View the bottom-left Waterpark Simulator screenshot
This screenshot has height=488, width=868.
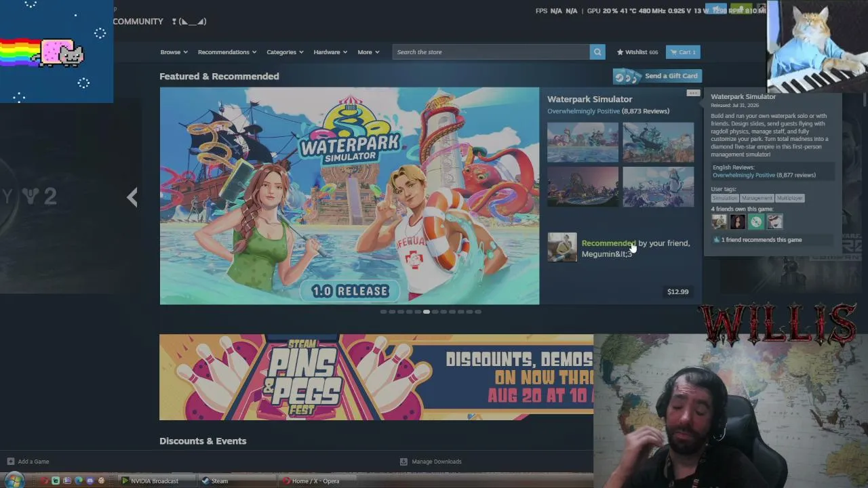pos(583,186)
